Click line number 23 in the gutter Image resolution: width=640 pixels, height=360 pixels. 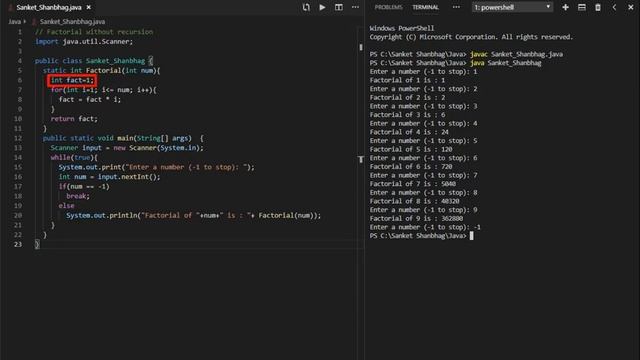[x=18, y=244]
